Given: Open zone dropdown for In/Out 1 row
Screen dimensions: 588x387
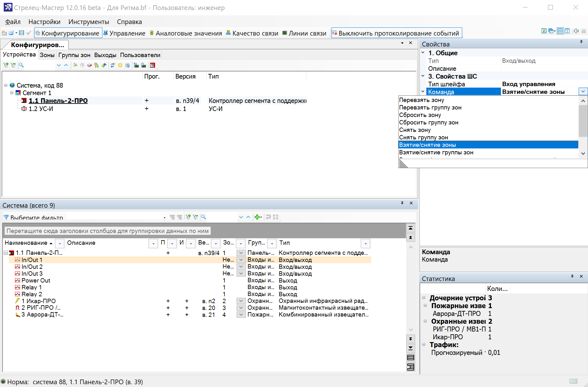Looking at the screenshot, I should (x=241, y=260).
